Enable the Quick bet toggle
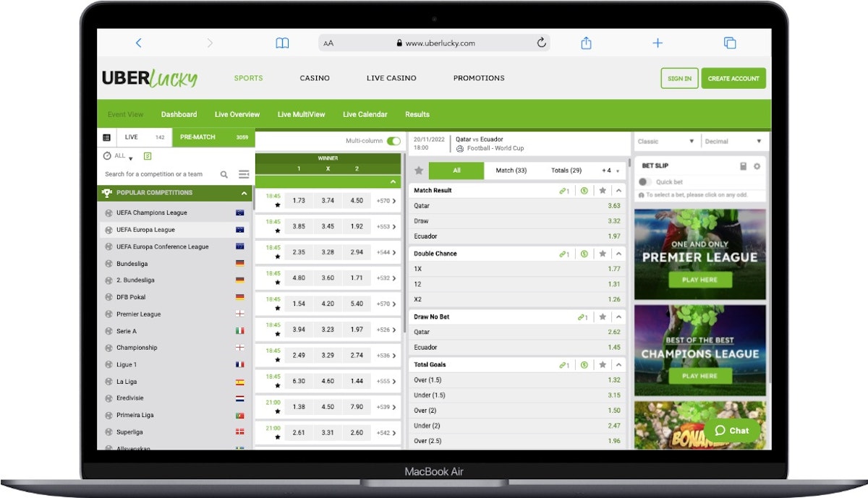This screenshot has width=868, height=498. point(644,182)
